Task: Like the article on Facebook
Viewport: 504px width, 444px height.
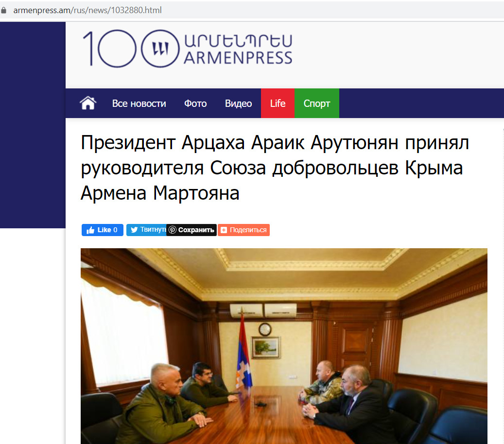Action: tap(102, 230)
